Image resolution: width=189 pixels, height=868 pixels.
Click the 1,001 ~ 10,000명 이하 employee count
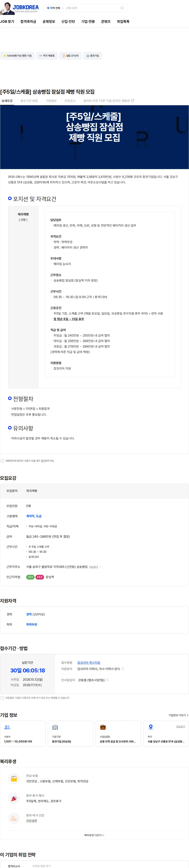(x=18, y=741)
